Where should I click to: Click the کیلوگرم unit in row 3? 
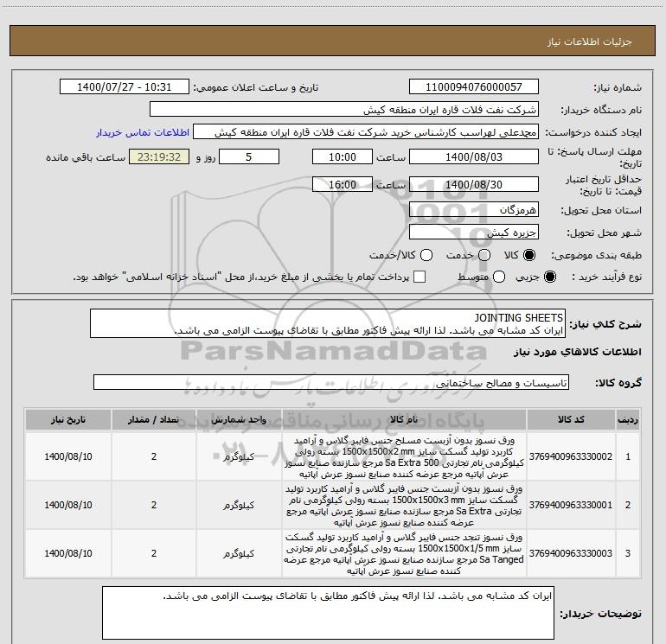point(239,553)
